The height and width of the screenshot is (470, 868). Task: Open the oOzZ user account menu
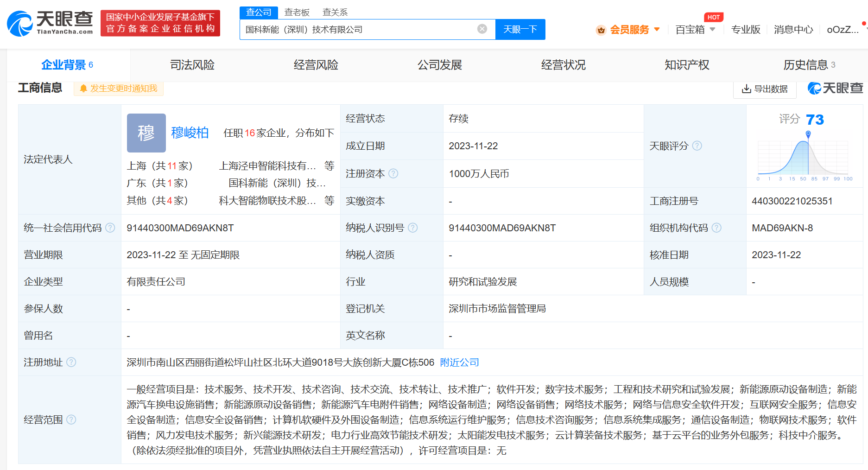(x=843, y=30)
